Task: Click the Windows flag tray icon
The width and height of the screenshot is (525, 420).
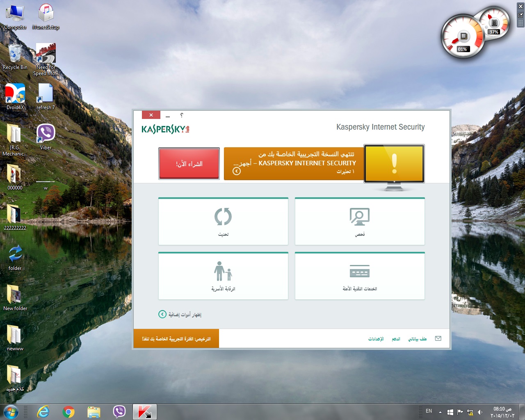Action: pos(450,412)
